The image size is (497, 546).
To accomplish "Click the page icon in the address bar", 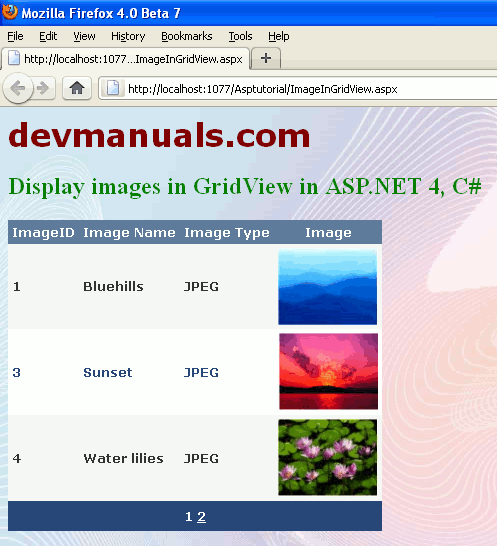I will (112, 88).
